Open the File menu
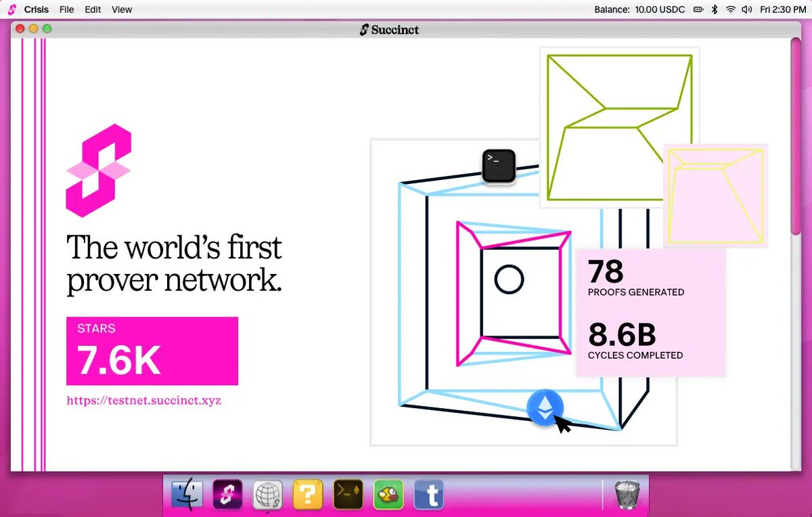 coord(66,9)
